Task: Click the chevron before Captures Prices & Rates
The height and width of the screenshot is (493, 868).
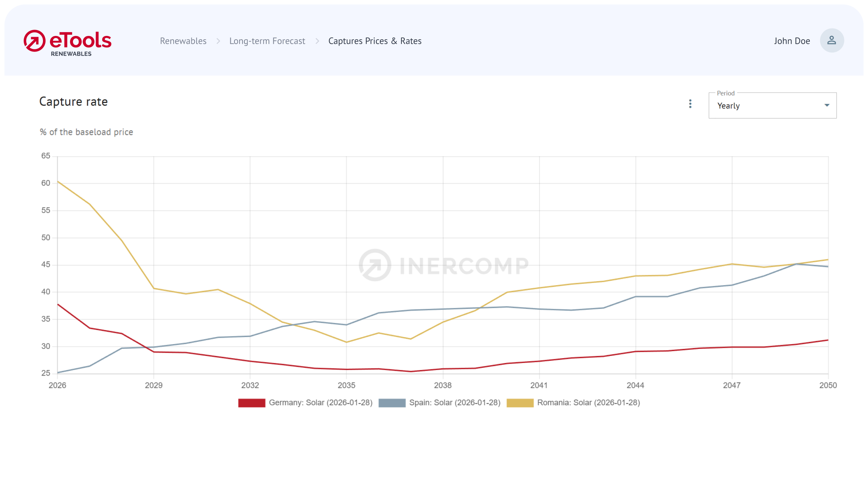Action: pos(317,41)
